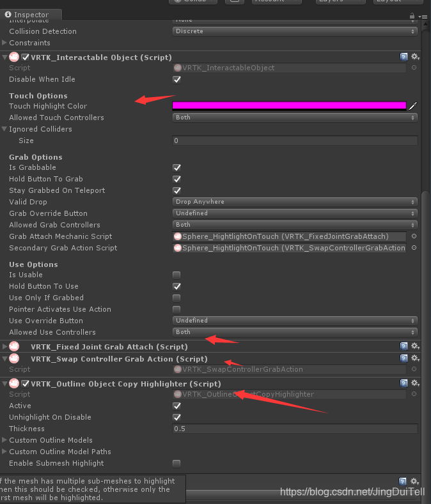Viewport: 431px width, 504px height.
Task: Collapse VRTK_Swap Controller Grab Action component
Action: [x=4, y=358]
